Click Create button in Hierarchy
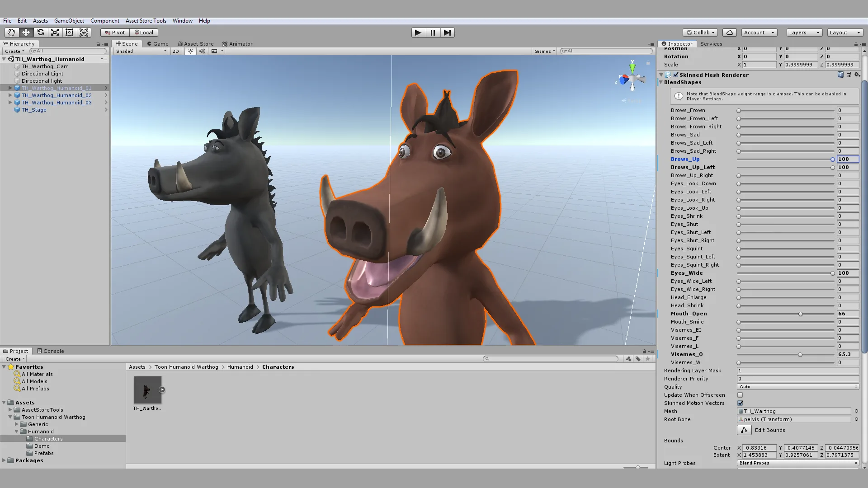The image size is (868, 488). tap(14, 51)
